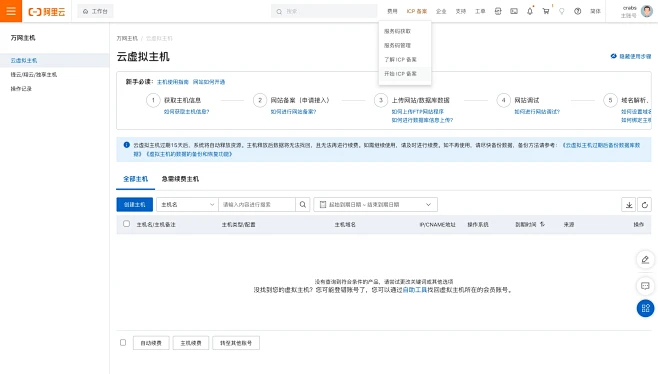Click the 万网主机 breadcrumb link
Screen dimensions: 658x374
tap(127, 38)
